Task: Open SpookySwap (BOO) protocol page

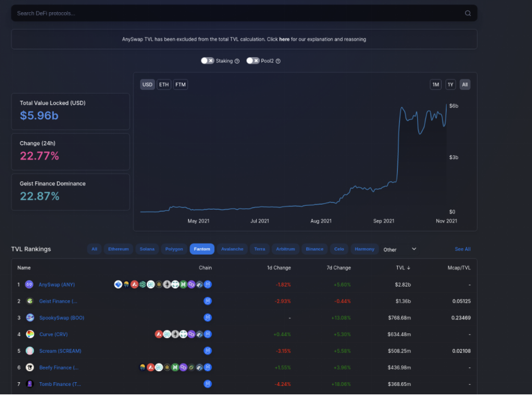Action: pyautogui.click(x=62, y=317)
